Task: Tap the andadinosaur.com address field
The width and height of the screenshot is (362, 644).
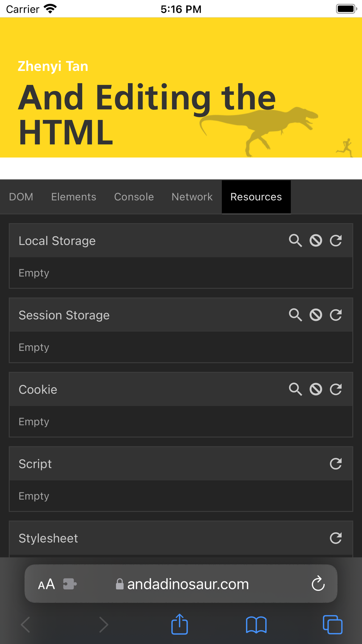Action: click(x=182, y=584)
